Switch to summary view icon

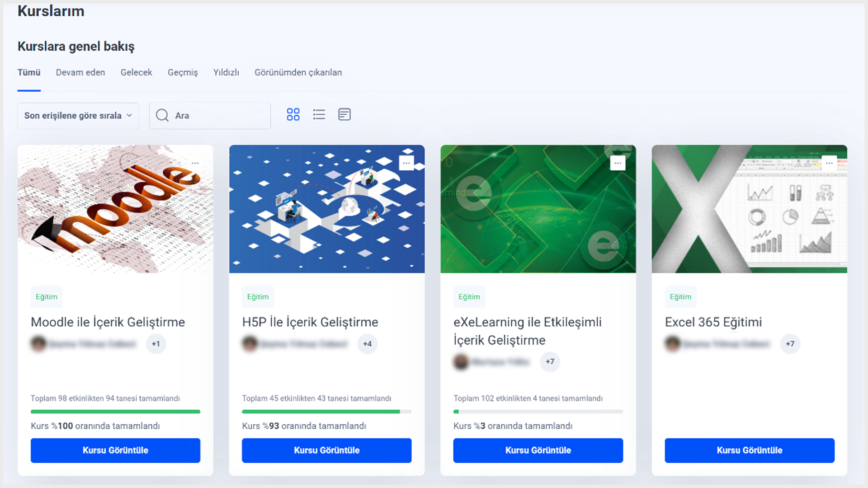[344, 115]
